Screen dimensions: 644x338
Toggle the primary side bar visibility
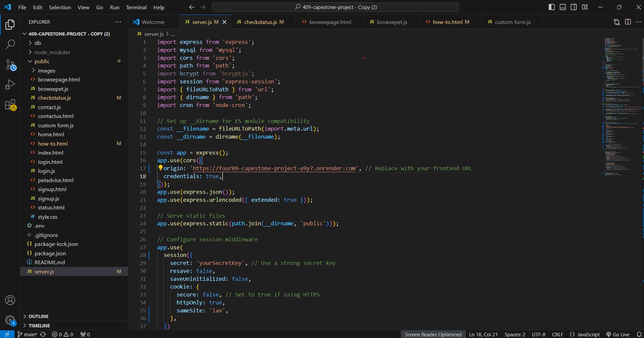[552, 7]
